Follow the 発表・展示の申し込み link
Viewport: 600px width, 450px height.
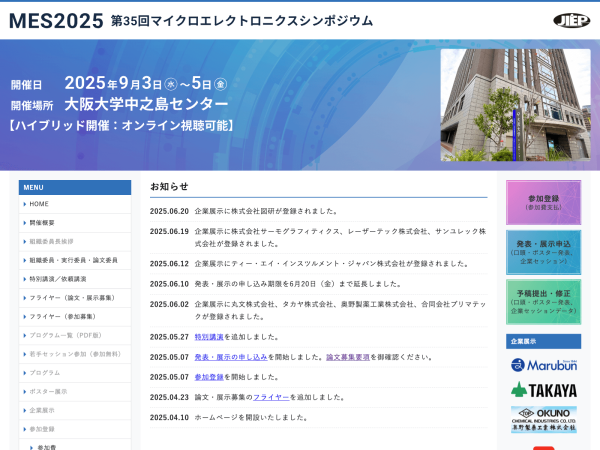click(x=231, y=357)
